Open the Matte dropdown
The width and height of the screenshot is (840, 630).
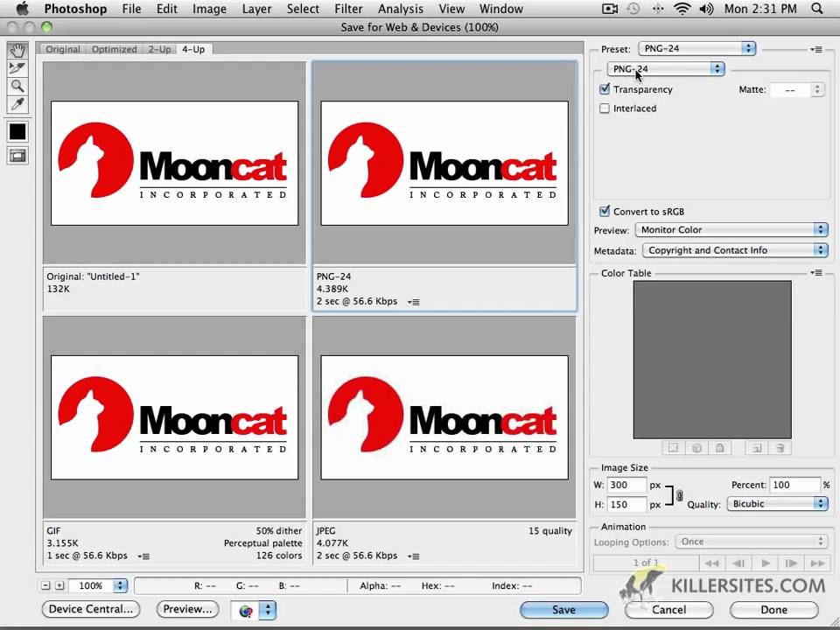796,90
